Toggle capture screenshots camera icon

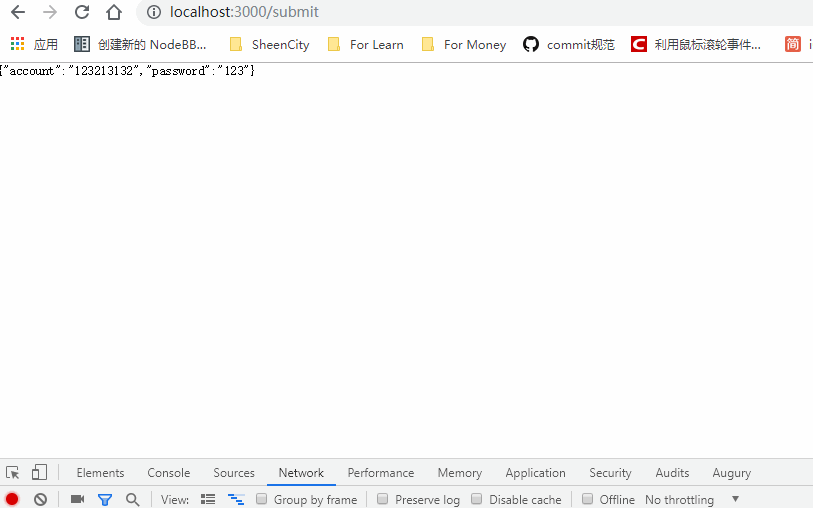tap(77, 499)
